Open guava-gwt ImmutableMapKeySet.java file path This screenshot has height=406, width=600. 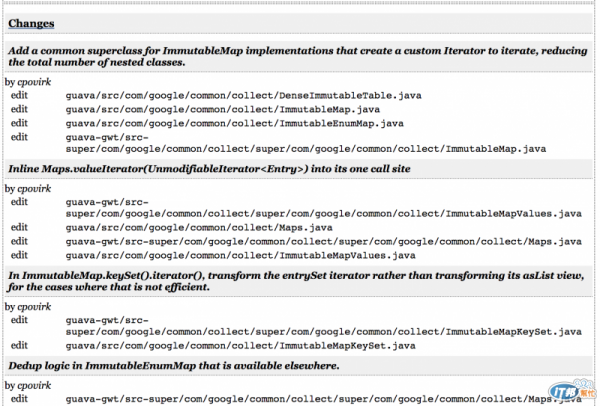coord(324,326)
